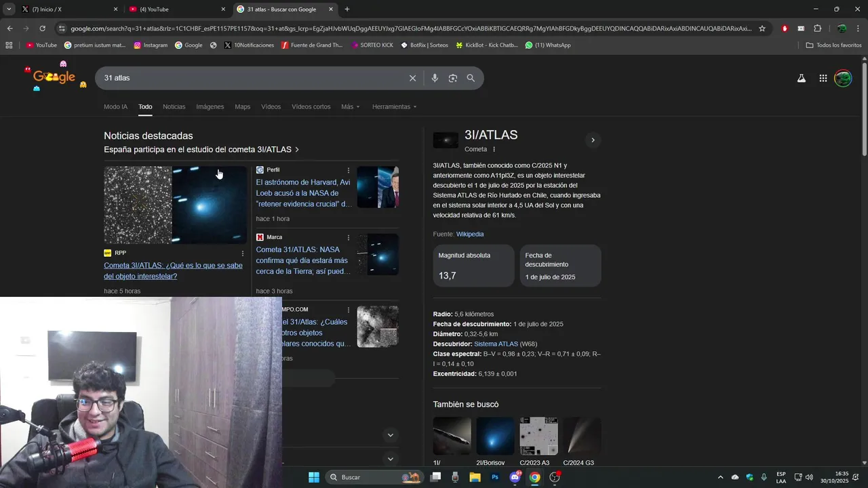The width and height of the screenshot is (868, 488).
Task: Open 2I/Borisov related thumbnail
Action: [495, 436]
